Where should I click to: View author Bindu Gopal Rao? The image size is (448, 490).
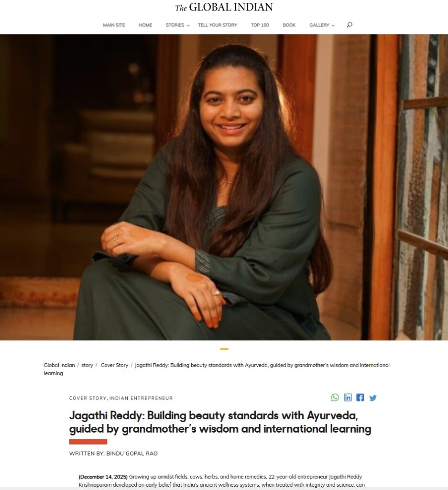coord(132,454)
